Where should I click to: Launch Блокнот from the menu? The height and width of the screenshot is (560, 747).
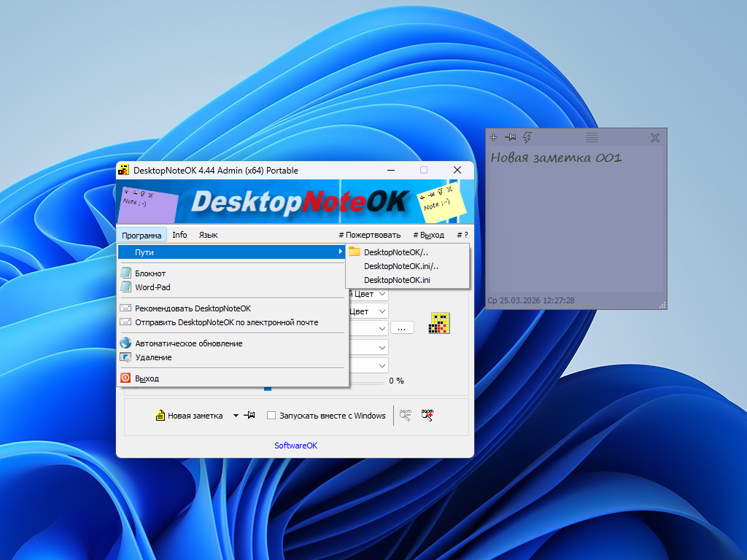click(231, 273)
